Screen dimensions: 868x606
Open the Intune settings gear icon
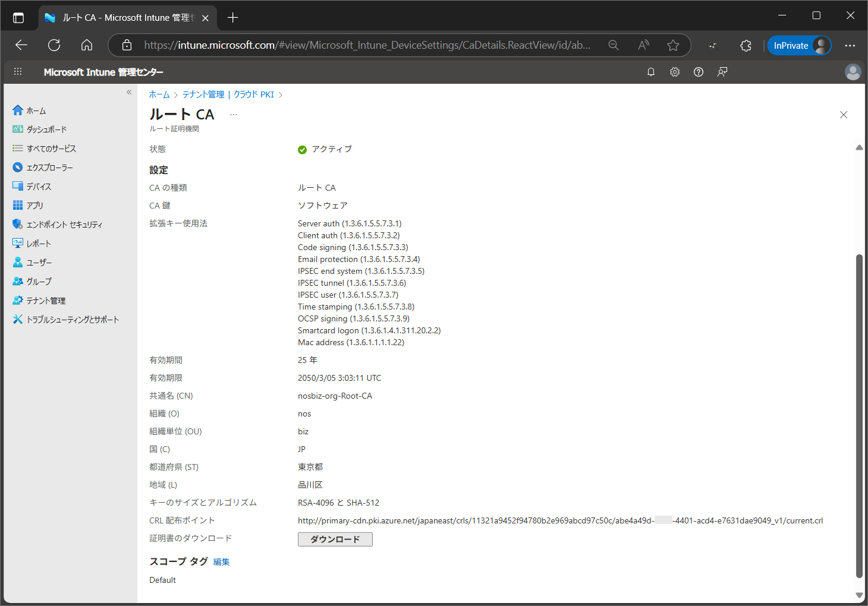tap(675, 72)
